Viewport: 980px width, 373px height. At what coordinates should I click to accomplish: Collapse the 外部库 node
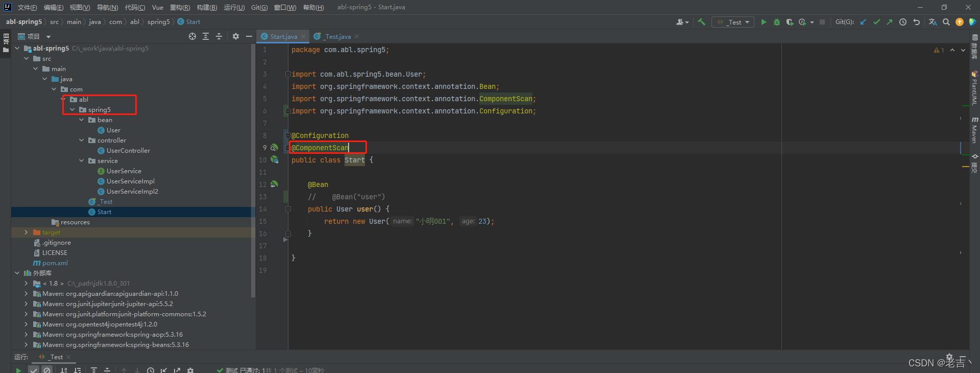17,273
